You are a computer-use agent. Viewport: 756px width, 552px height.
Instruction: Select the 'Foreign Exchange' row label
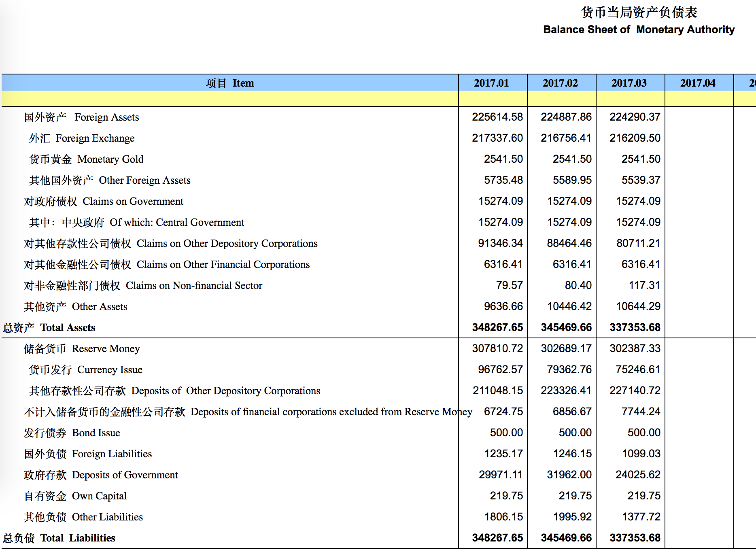pos(82,138)
